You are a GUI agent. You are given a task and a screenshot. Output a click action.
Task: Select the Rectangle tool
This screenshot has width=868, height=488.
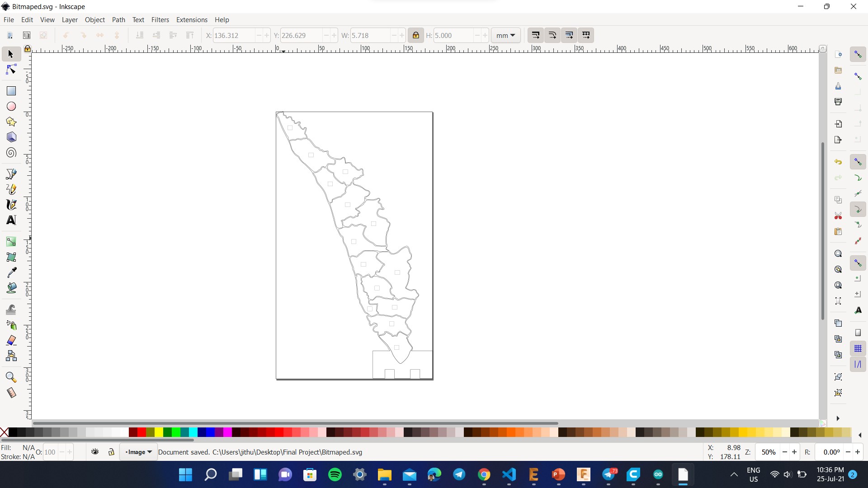pos(11,91)
